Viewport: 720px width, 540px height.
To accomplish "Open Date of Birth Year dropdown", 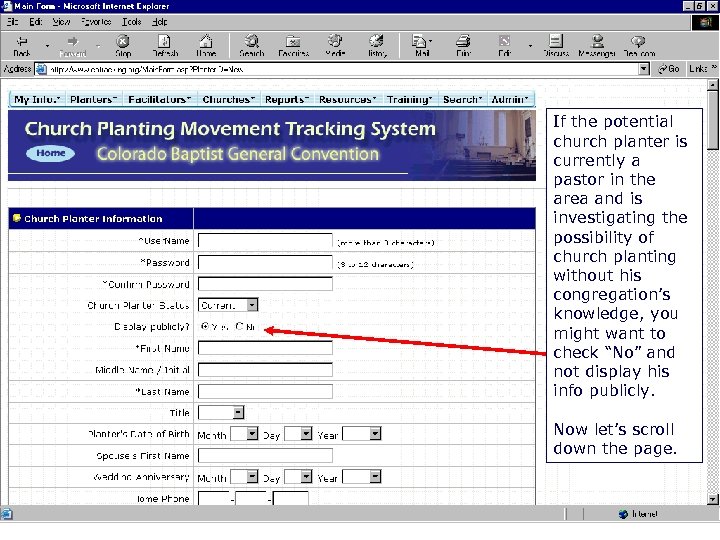I will 362,433.
